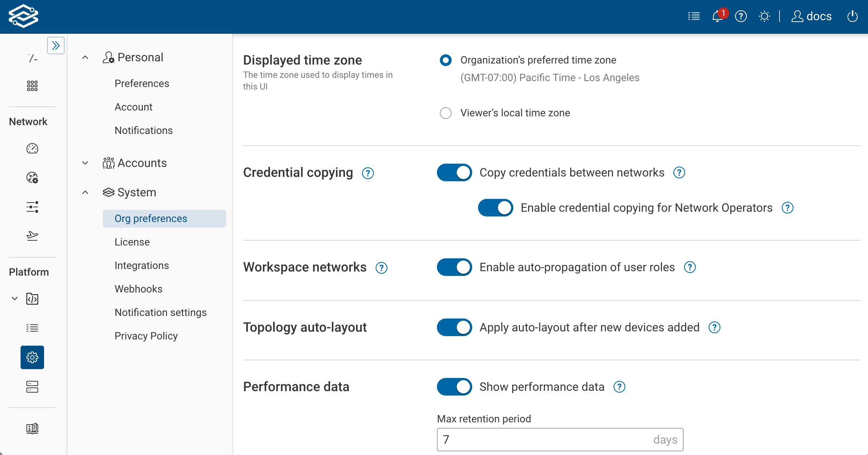Click help icon for Network Operators copying
The image size is (868, 455).
[788, 208]
